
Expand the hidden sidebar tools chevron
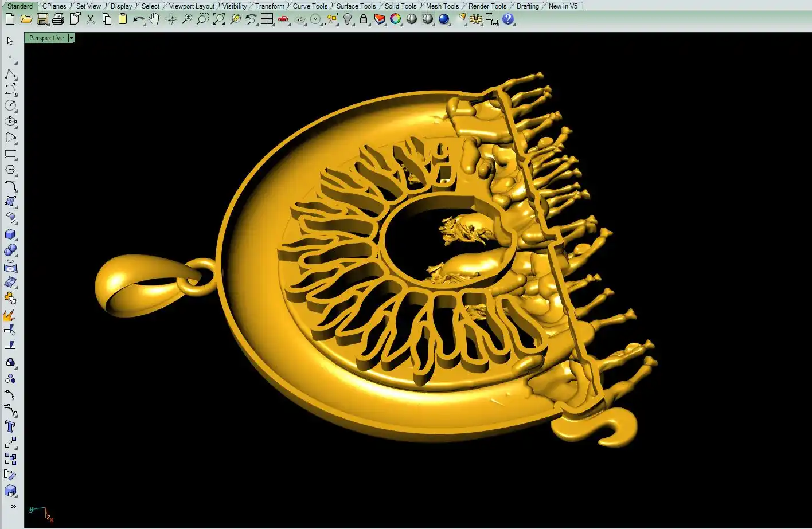click(x=13, y=506)
